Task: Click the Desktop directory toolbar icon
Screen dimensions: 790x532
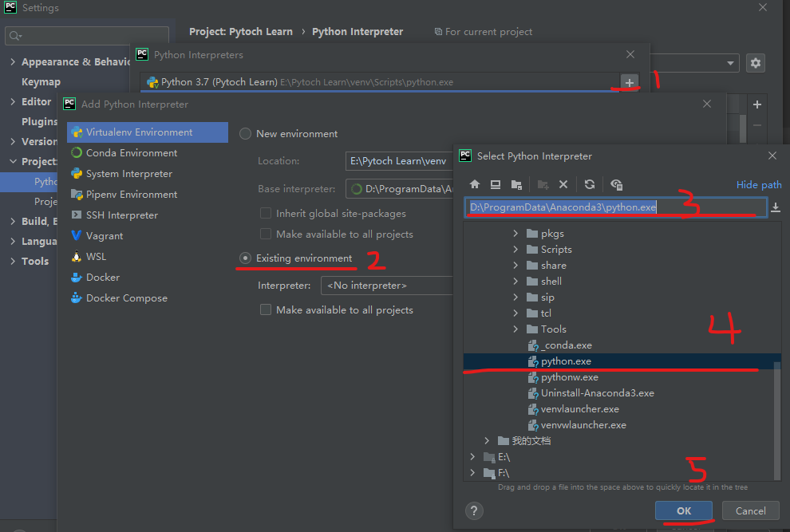Action: [496, 184]
